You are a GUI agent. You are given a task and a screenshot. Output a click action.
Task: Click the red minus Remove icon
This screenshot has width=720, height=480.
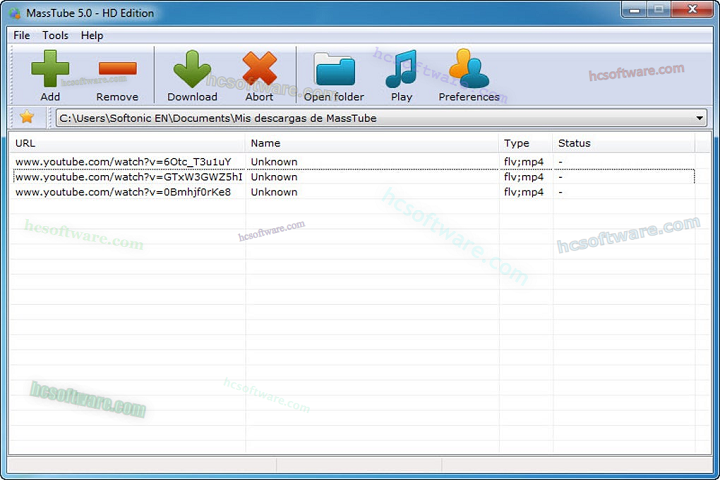click(118, 68)
